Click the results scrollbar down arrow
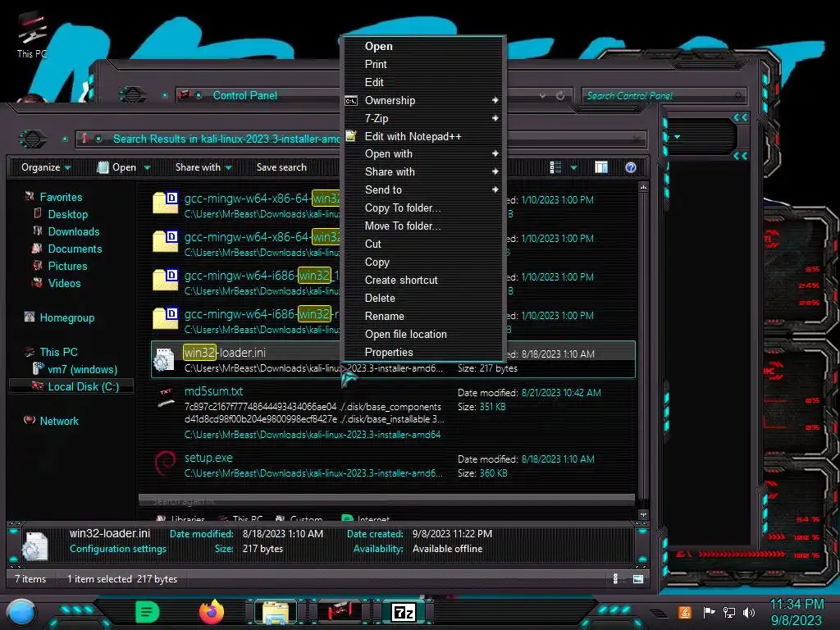Screen dimensions: 840x630 tap(643, 515)
